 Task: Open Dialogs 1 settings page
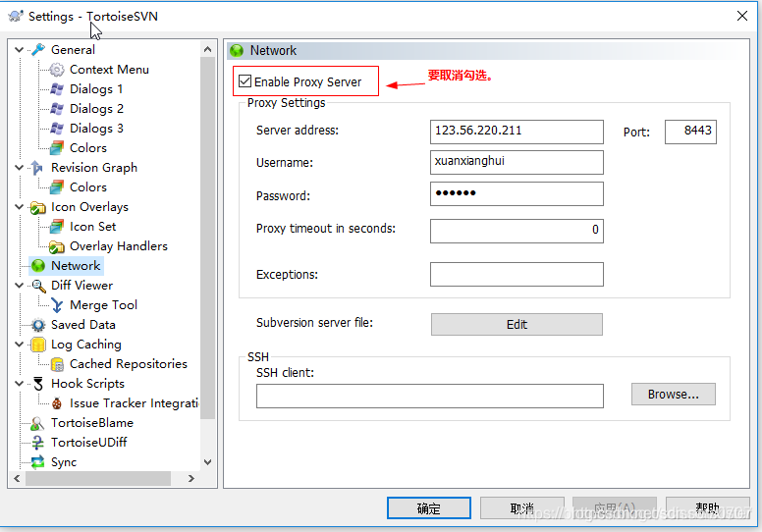(96, 89)
